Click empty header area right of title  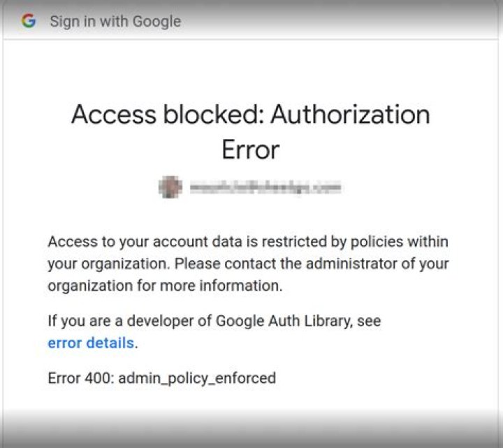(x=349, y=21)
